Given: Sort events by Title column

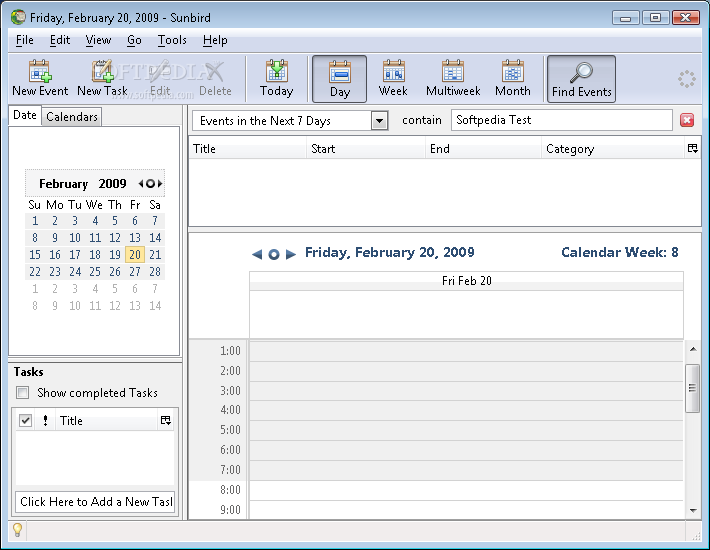Looking at the screenshot, I should pyautogui.click(x=247, y=148).
